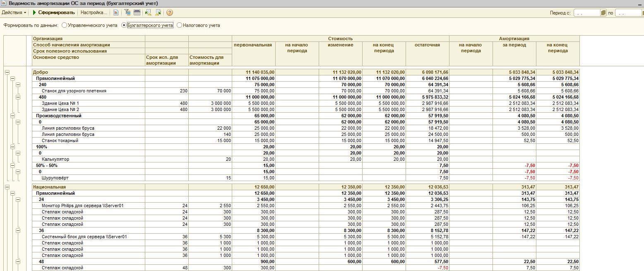The width and height of the screenshot is (644, 271).
Task: Open 'Настройка...' report settings
Action: [x=94, y=12]
